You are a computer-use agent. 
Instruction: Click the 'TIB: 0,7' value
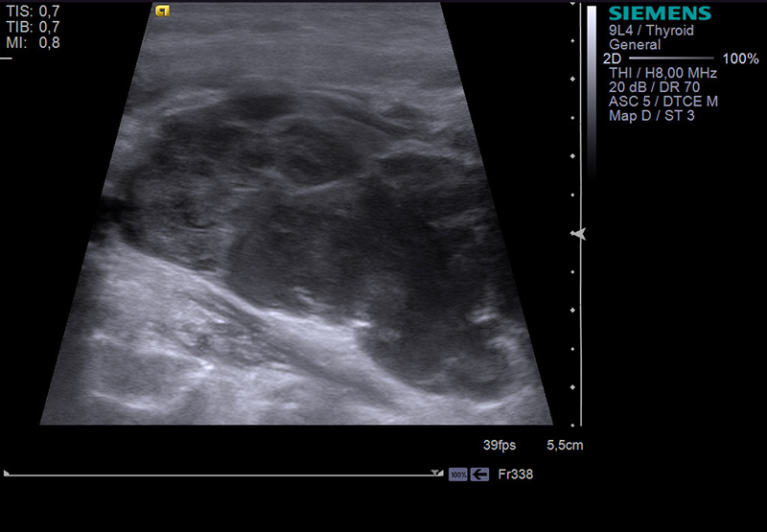[x=33, y=27]
